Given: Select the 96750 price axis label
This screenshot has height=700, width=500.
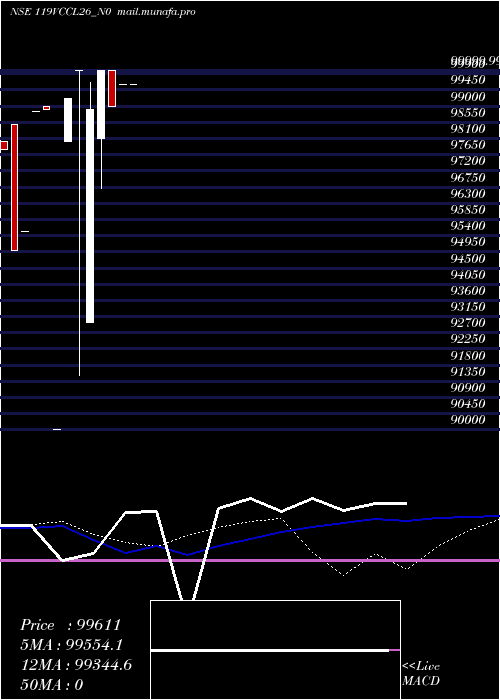Looking at the screenshot, I should tap(468, 178).
